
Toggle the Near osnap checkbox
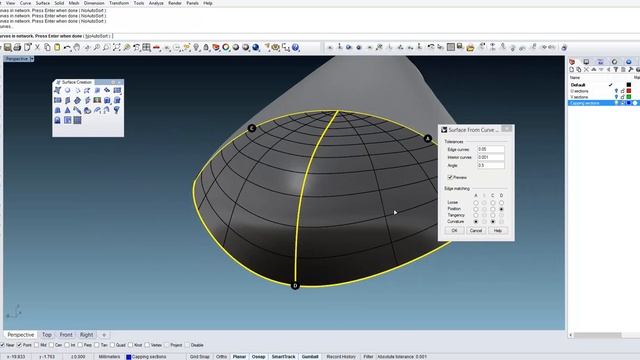2,345
